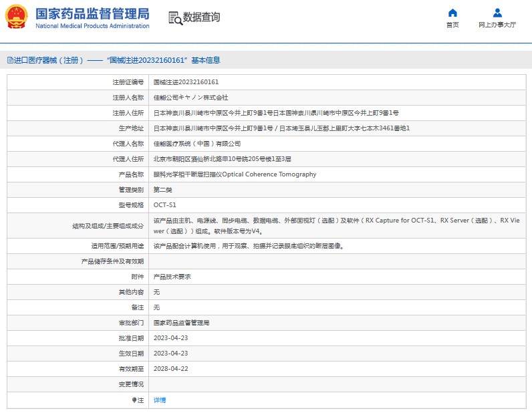Click approval department 国家药品监督管理局 value
This screenshot has width=532, height=413.
181,323
